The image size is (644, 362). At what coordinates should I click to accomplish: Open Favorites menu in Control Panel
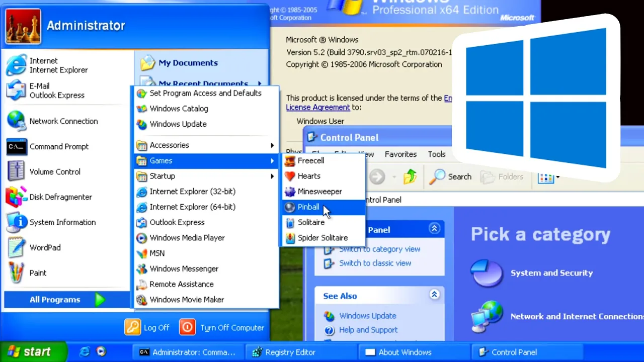[400, 154]
